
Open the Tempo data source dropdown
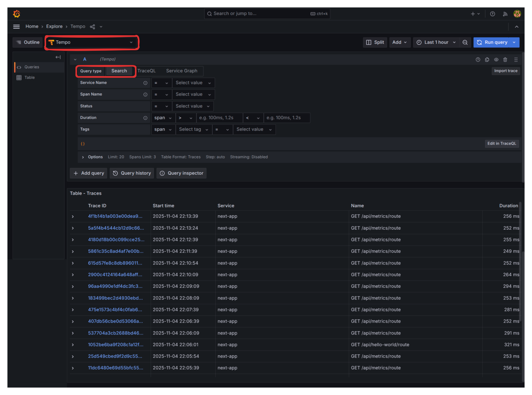[x=91, y=42]
